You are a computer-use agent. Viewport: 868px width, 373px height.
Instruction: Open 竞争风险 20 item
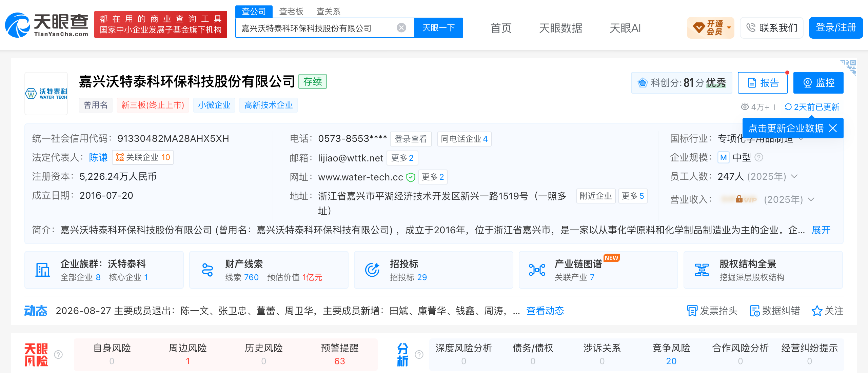[x=671, y=354]
